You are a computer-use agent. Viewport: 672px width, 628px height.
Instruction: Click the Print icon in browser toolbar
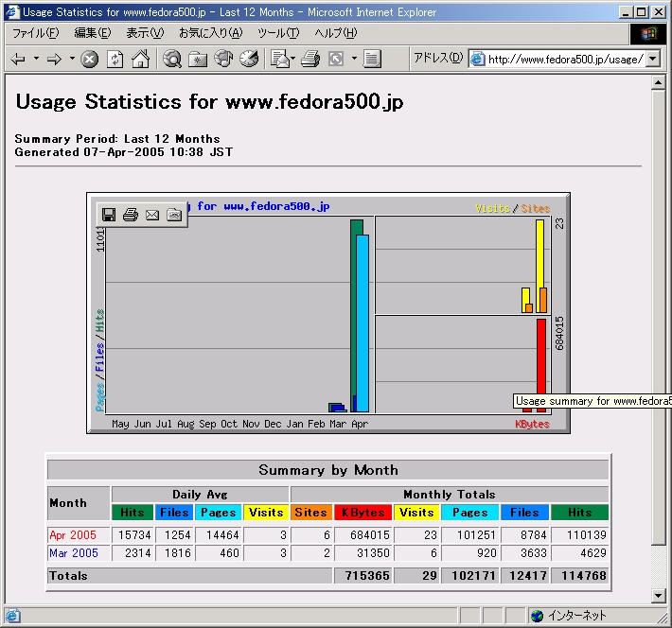click(310, 59)
